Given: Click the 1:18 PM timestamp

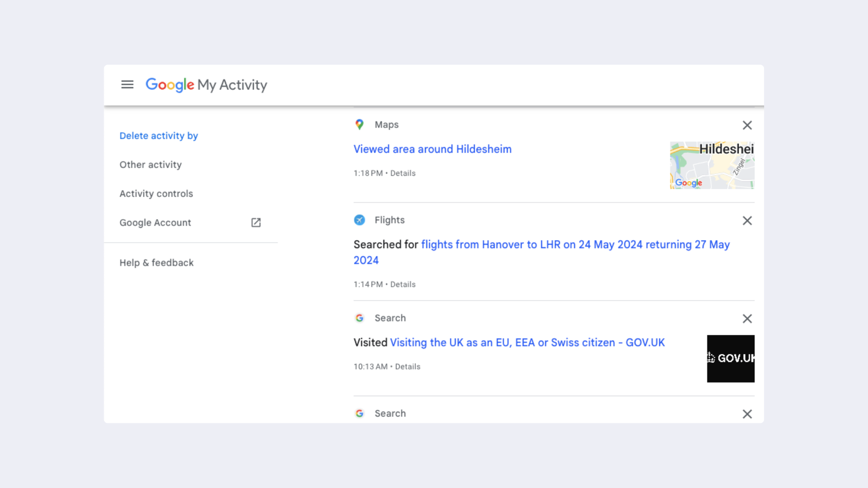Looking at the screenshot, I should [368, 173].
